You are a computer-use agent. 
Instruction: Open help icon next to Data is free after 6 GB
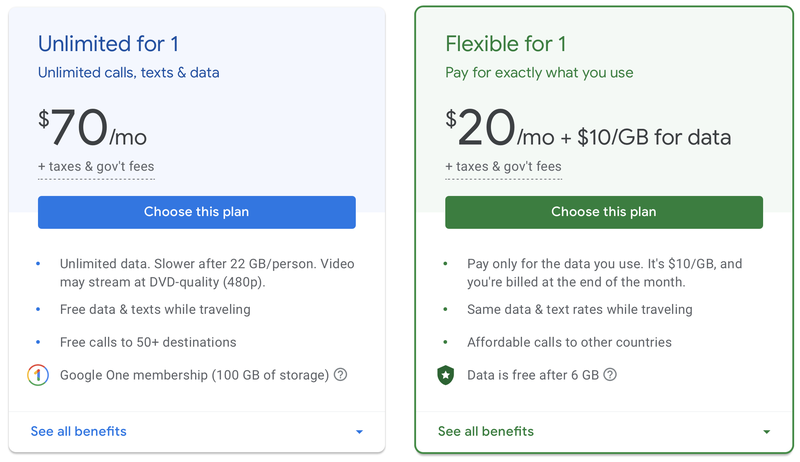point(610,375)
